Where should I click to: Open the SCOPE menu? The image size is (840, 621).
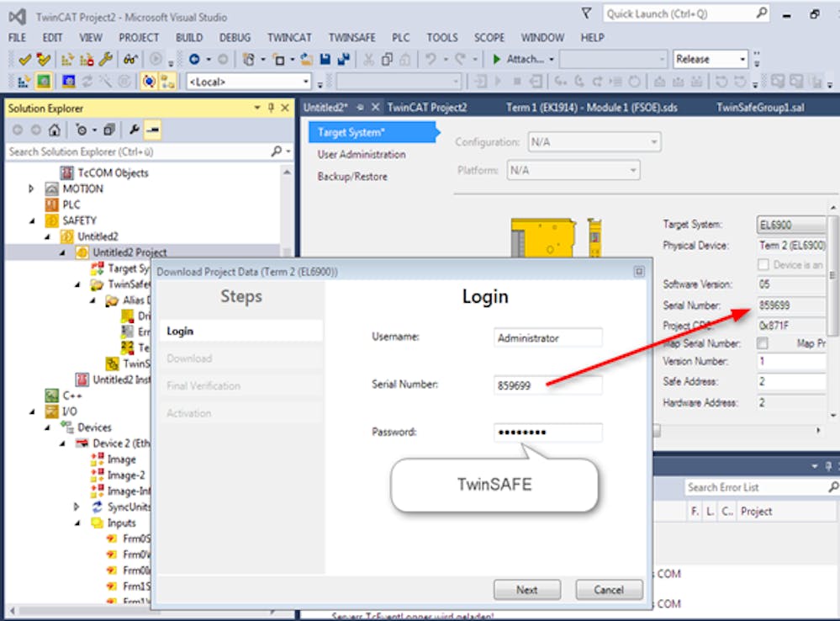pos(489,38)
